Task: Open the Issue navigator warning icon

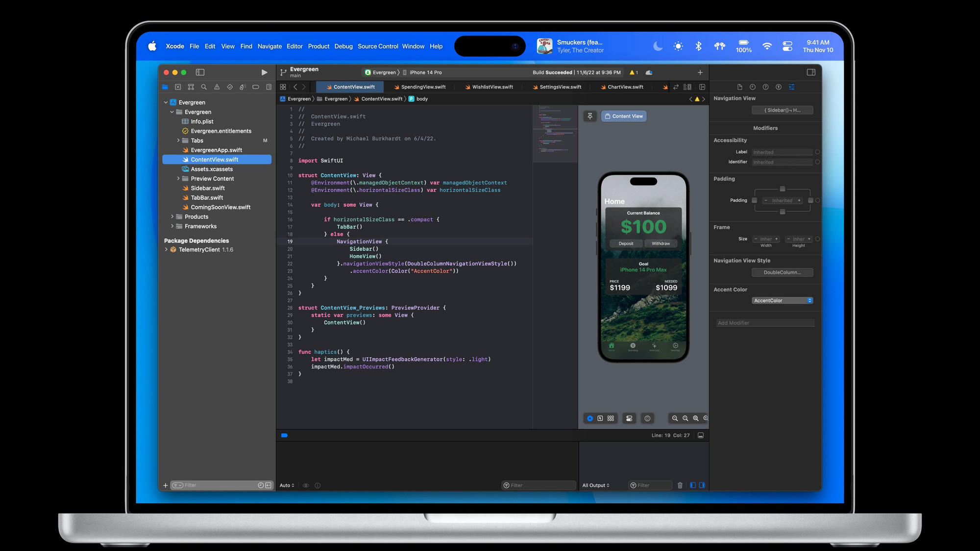Action: pos(217,87)
